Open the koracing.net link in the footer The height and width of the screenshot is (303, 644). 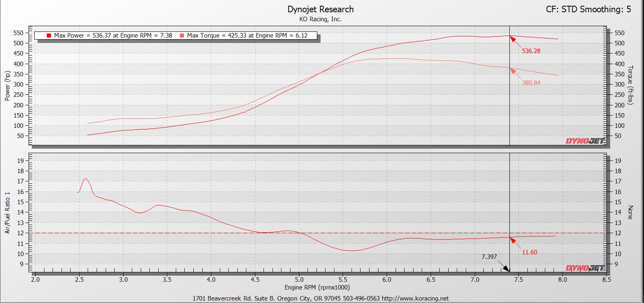tap(415, 299)
